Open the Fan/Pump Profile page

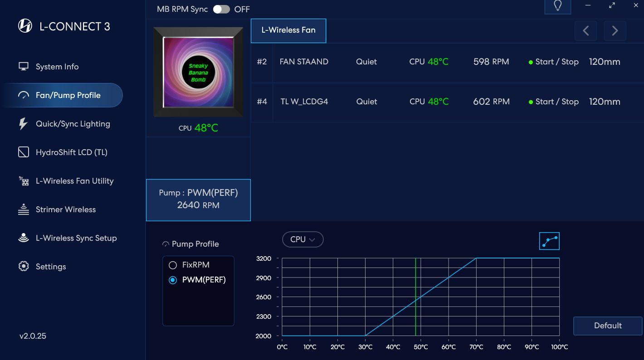pyautogui.click(x=62, y=95)
